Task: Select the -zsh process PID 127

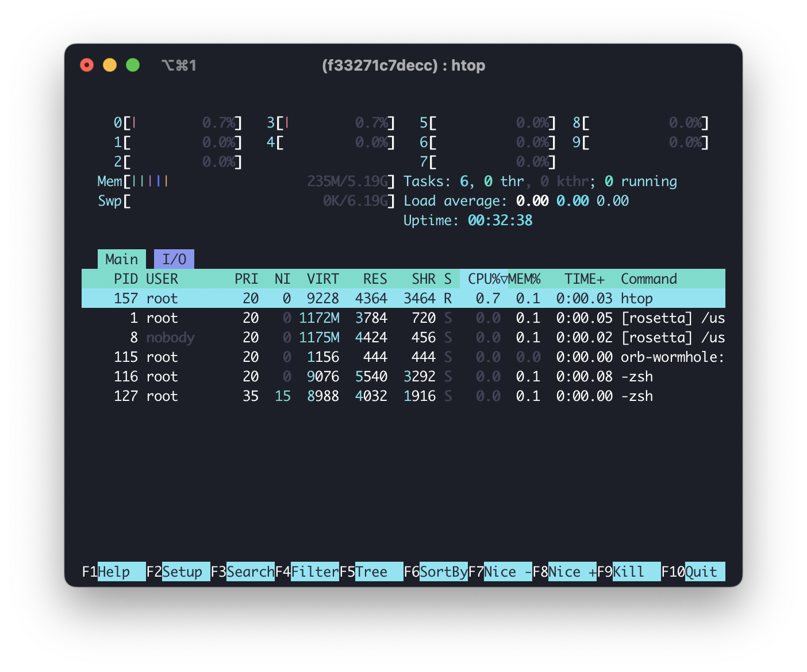Action: [403, 396]
